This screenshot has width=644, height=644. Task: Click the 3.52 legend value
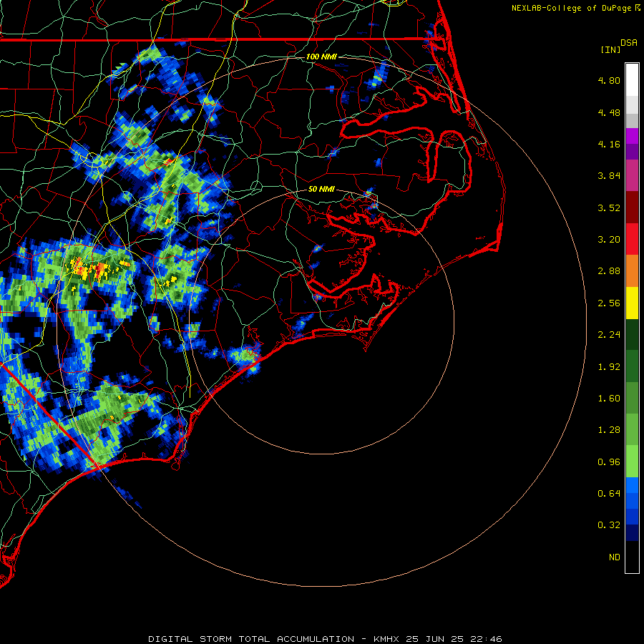click(609, 208)
